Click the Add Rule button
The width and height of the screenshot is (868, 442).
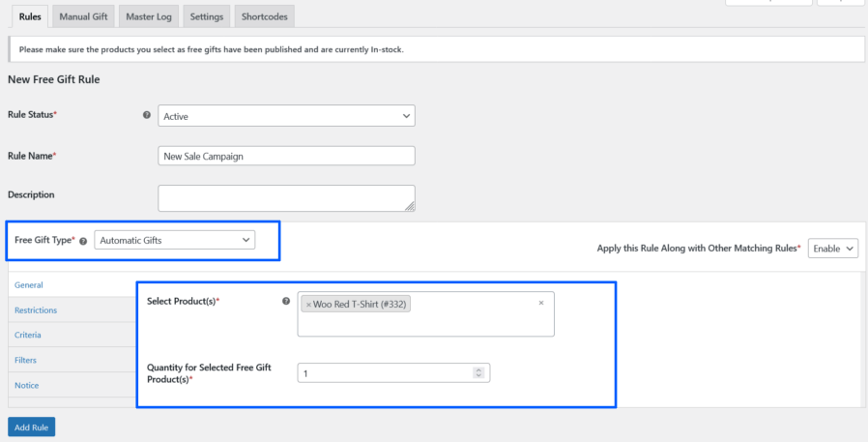coord(32,427)
